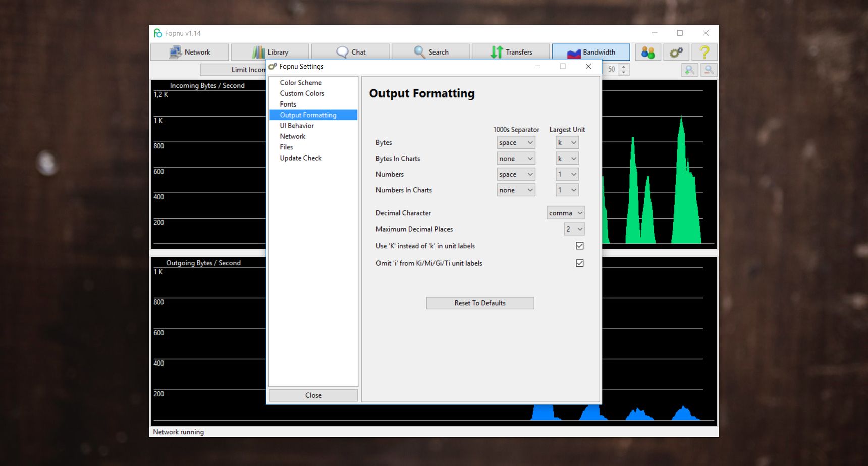Click the Largest Unit column header
Viewport: 868px width, 466px height.
(567, 130)
